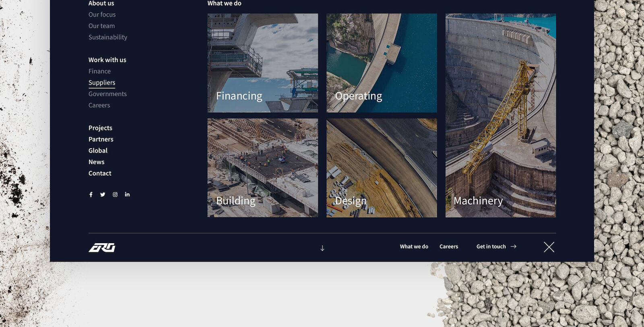The image size is (644, 327).
Task: Open the Design image tile
Action: tap(381, 168)
